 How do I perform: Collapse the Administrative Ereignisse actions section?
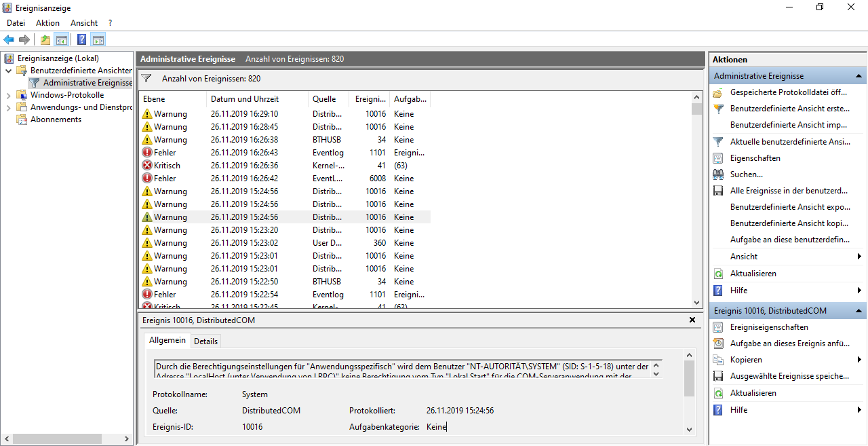click(x=859, y=76)
